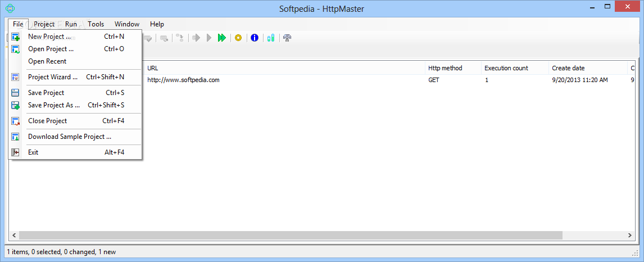This screenshot has height=262, width=644.
Task: Click the 9/20/2013 11:20 AM date cell
Action: [580, 80]
